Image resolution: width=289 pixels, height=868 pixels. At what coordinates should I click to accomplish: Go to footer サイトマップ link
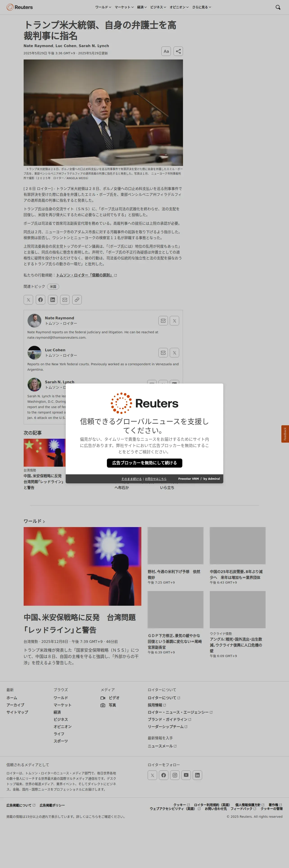[x=17, y=712]
